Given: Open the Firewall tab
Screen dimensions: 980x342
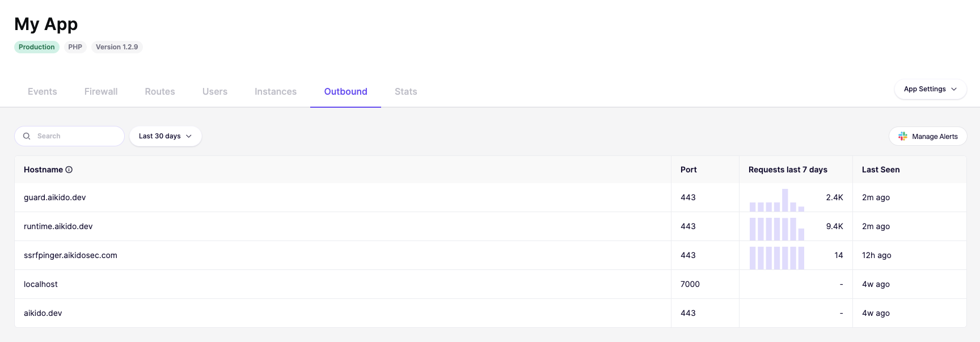Looking at the screenshot, I should (x=101, y=91).
